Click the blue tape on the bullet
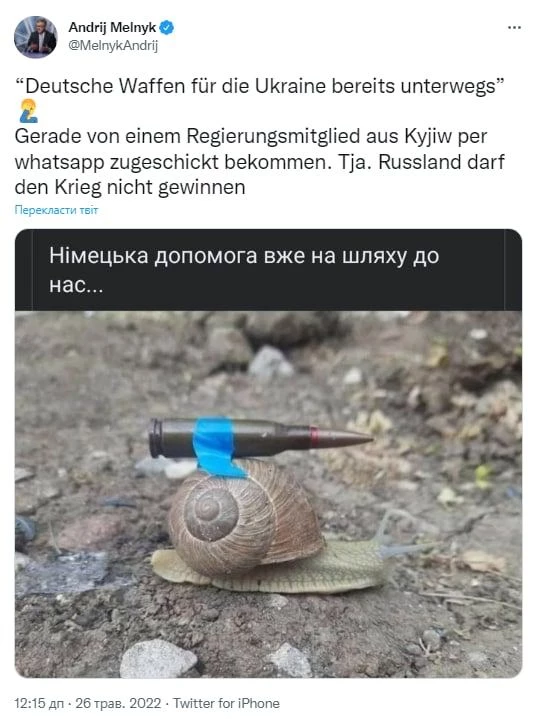537x719 pixels. 216,446
